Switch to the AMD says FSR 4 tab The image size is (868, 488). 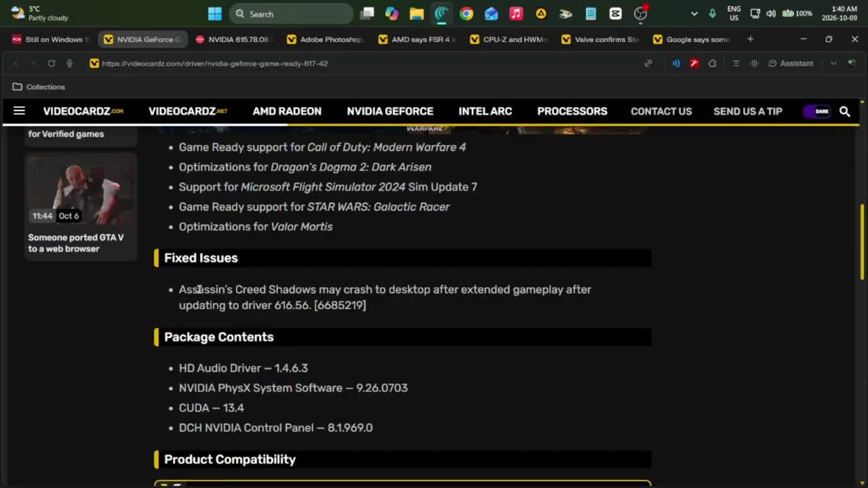417,39
